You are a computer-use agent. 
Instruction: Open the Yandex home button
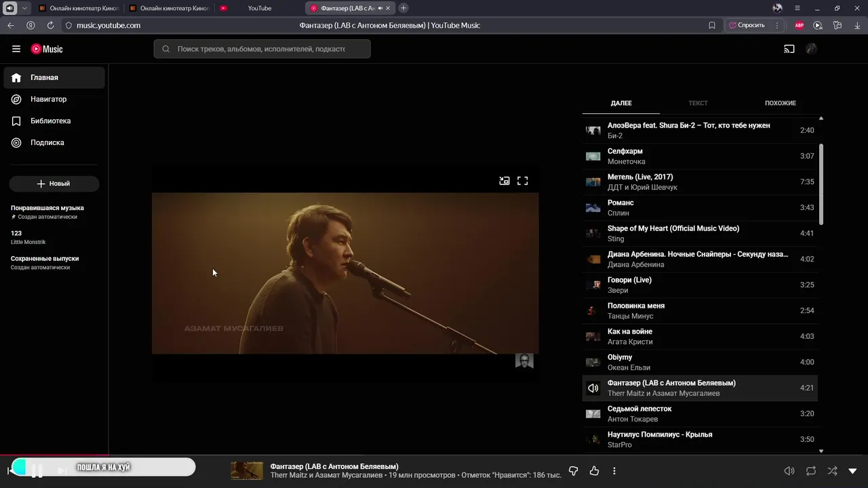[x=31, y=25]
